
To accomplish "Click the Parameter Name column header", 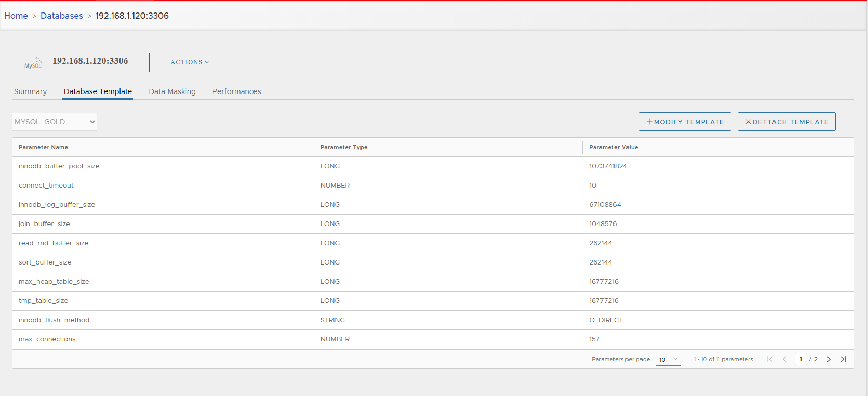I will click(44, 147).
